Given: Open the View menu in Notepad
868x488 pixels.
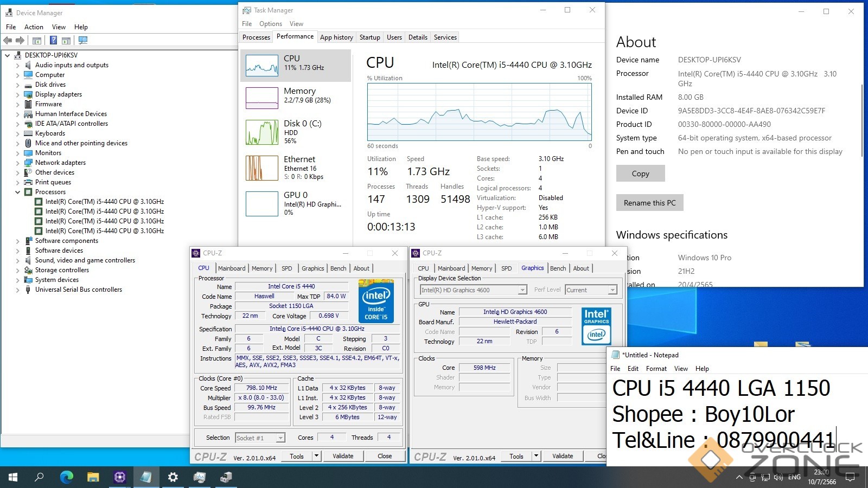Looking at the screenshot, I should tap(681, 369).
